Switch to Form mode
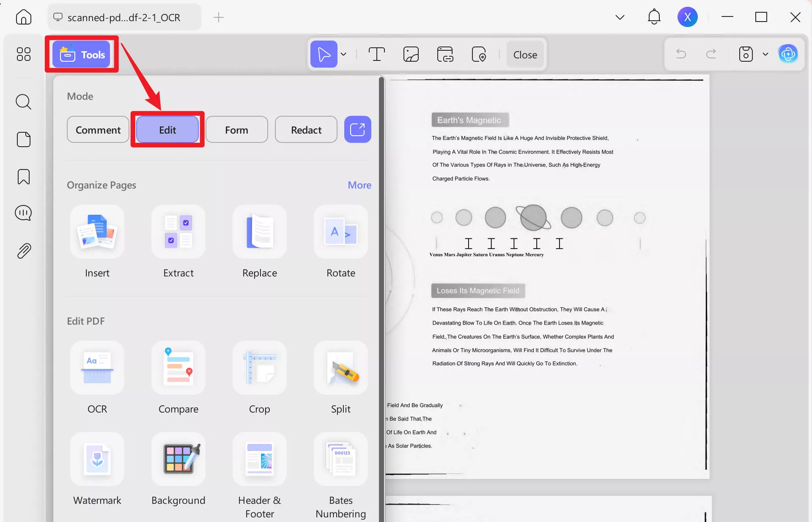This screenshot has height=522, width=812. [236, 130]
